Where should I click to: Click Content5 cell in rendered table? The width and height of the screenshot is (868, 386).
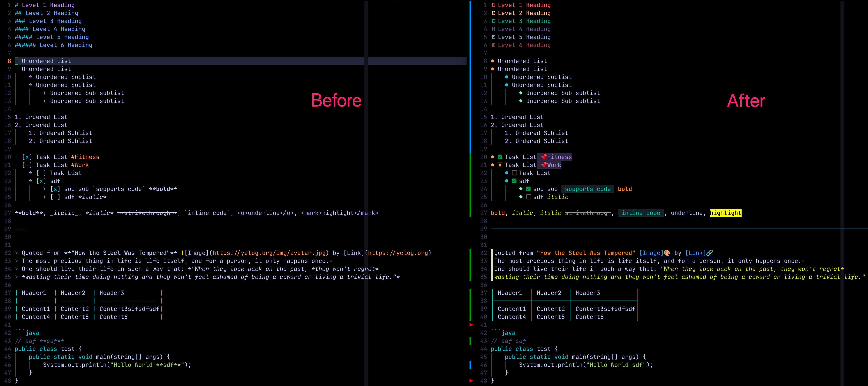[551, 317]
